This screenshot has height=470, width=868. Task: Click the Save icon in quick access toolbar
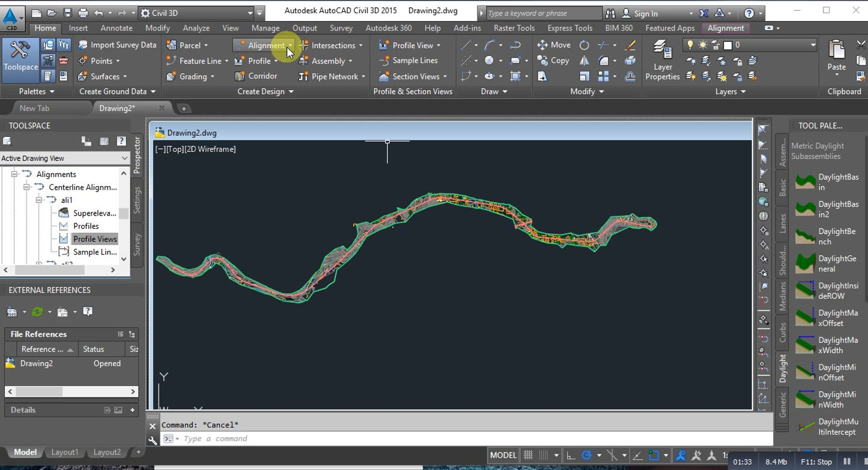[67, 13]
